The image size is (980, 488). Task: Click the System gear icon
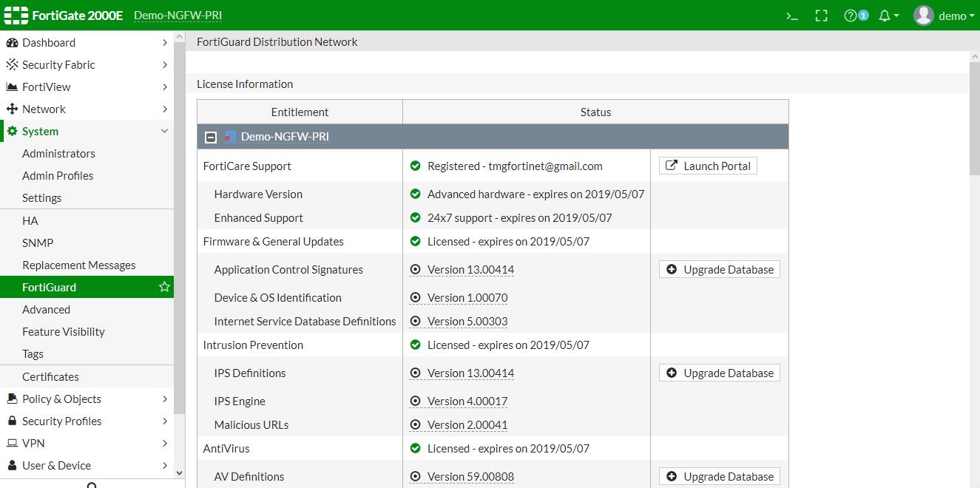click(12, 132)
